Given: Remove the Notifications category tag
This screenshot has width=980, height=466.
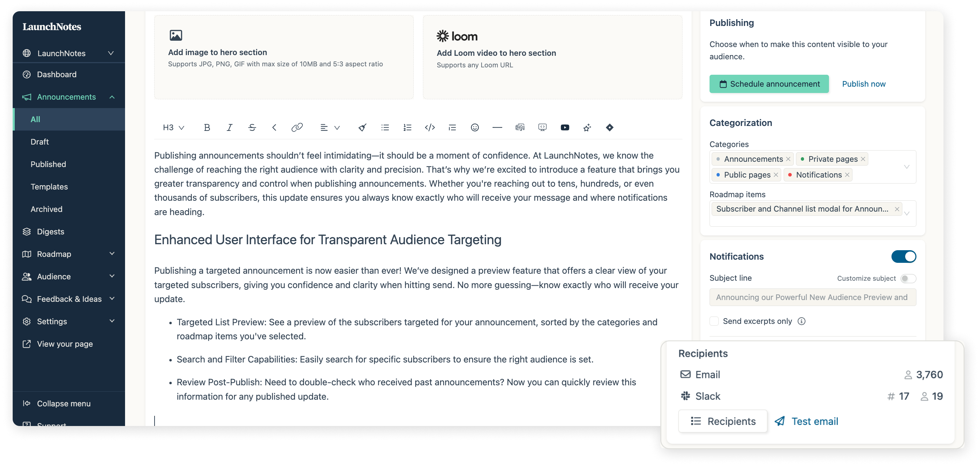Looking at the screenshot, I should point(847,175).
